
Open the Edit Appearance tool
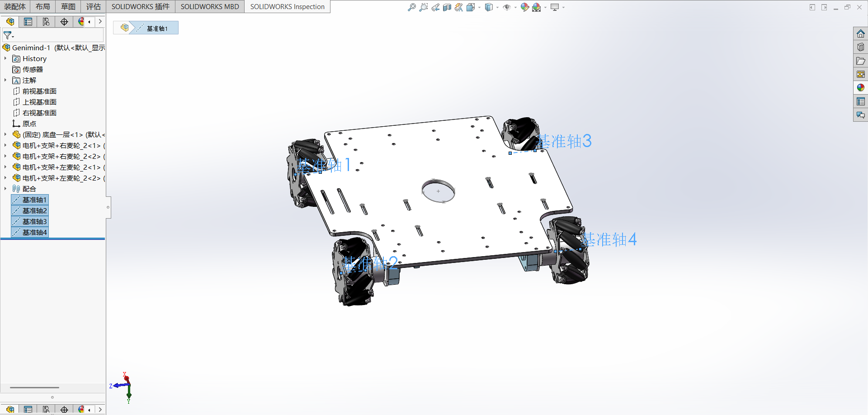point(524,7)
